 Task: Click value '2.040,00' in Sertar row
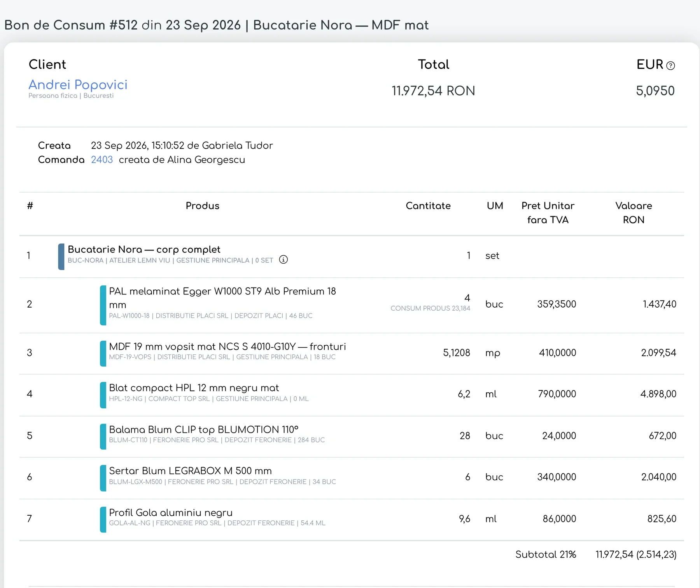(x=659, y=477)
